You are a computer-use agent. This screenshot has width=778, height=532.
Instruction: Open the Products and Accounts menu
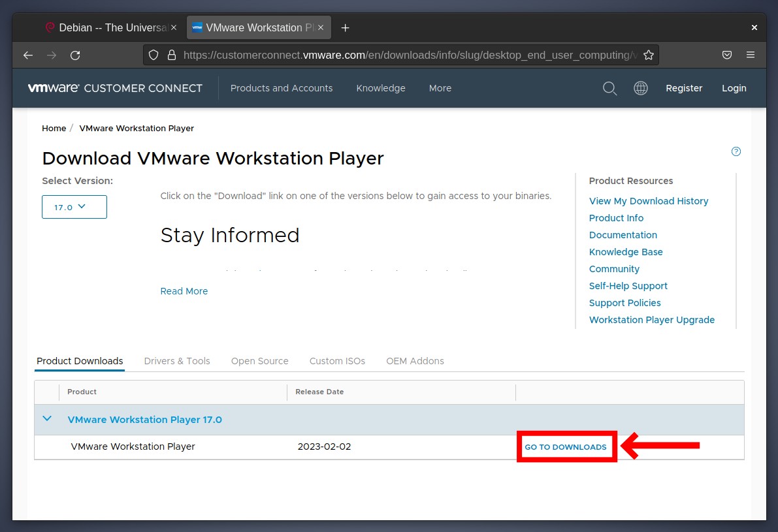[x=282, y=88]
